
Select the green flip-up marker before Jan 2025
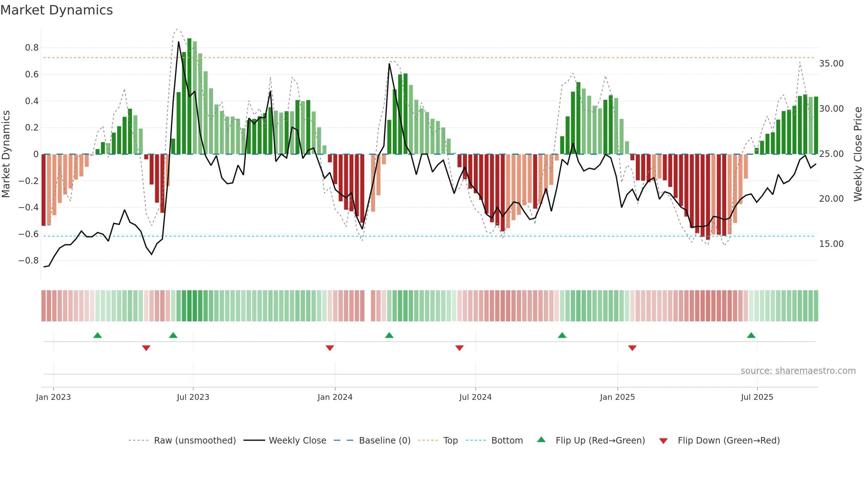click(x=562, y=335)
